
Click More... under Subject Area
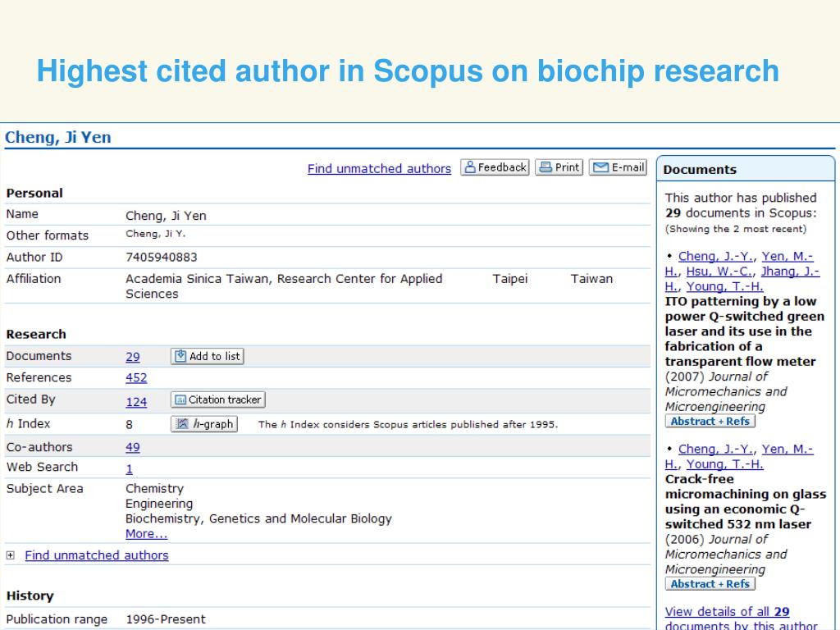[146, 534]
